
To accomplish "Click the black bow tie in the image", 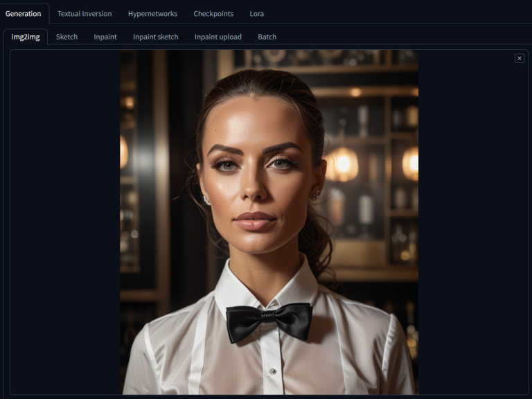I will pos(269,321).
